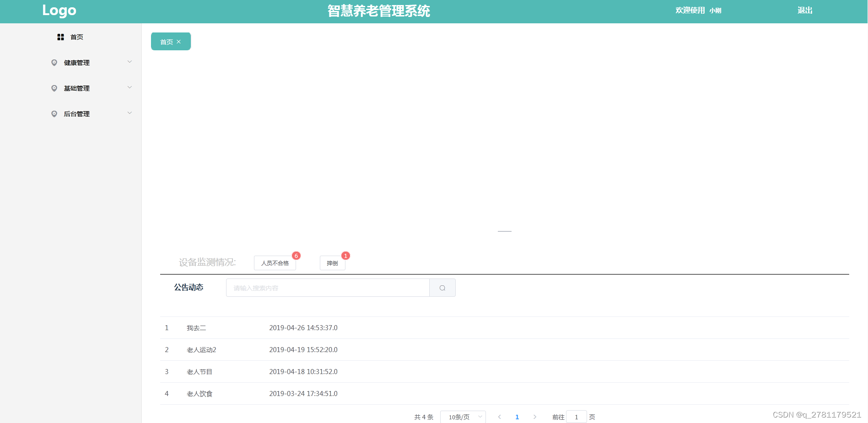Close the 首页 tab with its X
The image size is (868, 423).
[x=179, y=42]
